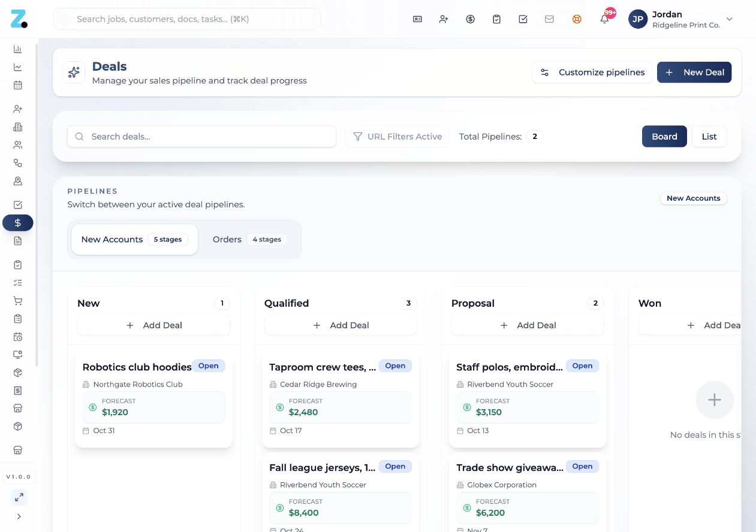Image resolution: width=756 pixels, height=532 pixels.
Task: Click the Customize pipelines button
Action: (x=592, y=72)
